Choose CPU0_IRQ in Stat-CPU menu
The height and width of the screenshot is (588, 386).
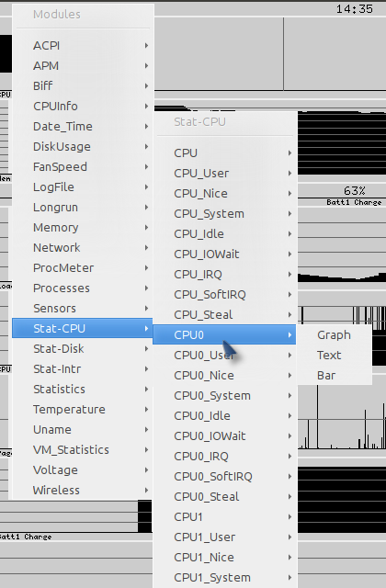pos(224,457)
